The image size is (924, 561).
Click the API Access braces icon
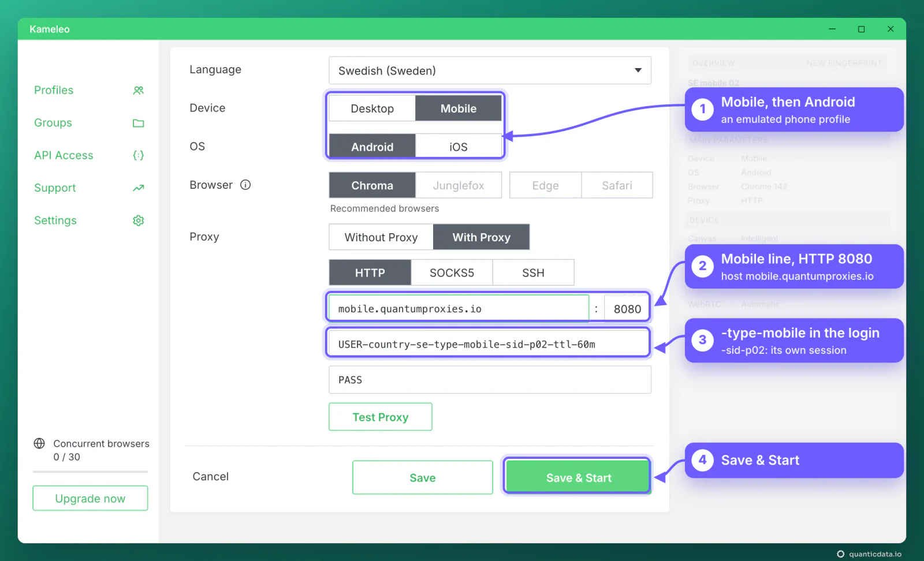pyautogui.click(x=139, y=155)
